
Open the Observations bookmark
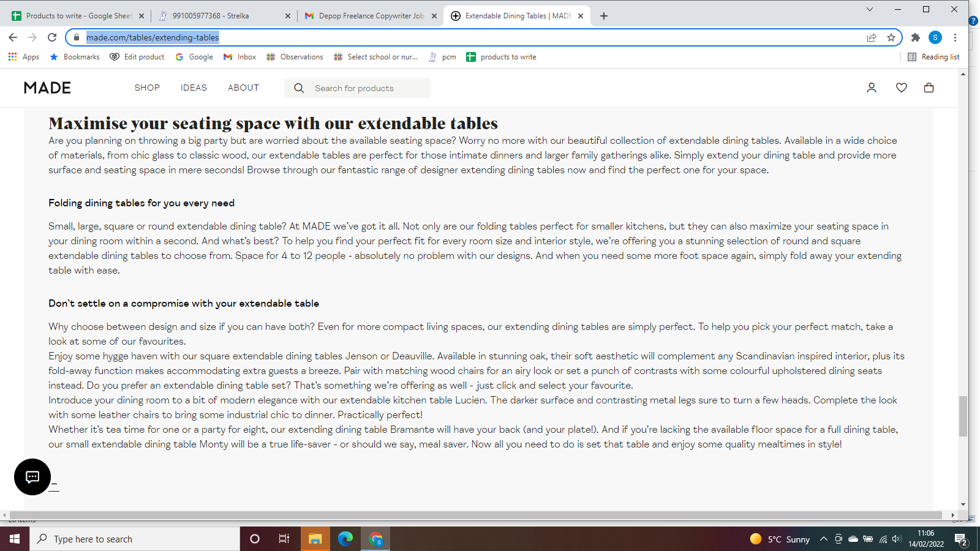295,57
